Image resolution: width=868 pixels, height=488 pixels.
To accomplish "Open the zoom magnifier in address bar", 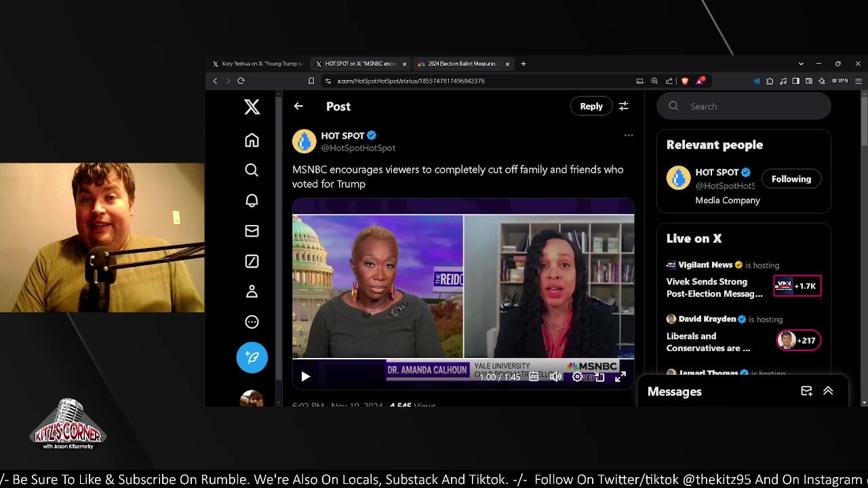I will pyautogui.click(x=654, y=81).
